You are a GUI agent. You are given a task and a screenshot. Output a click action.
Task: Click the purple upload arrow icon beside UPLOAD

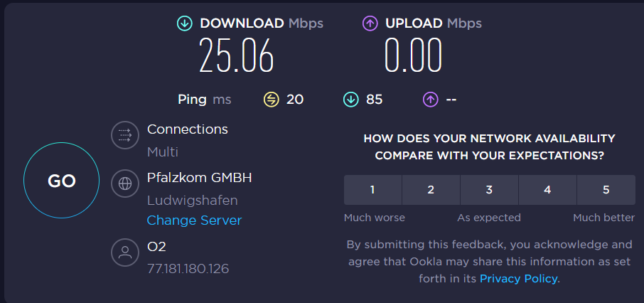tap(370, 23)
